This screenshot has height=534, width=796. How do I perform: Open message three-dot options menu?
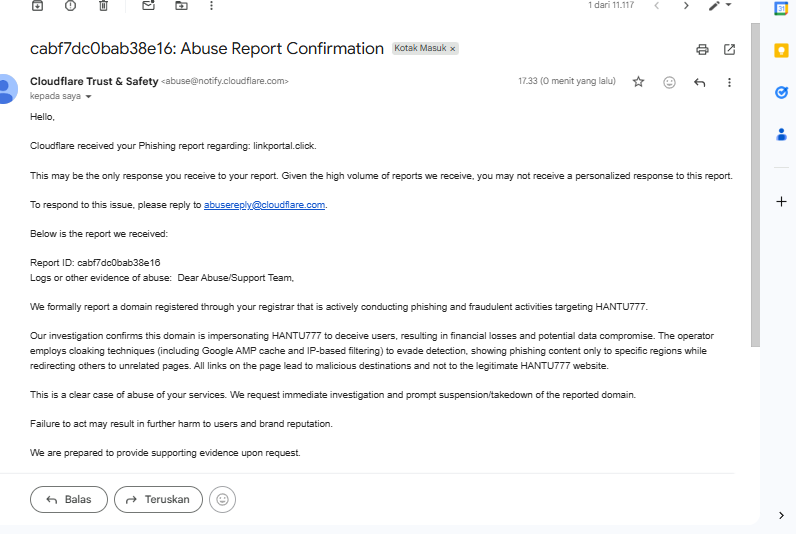730,82
